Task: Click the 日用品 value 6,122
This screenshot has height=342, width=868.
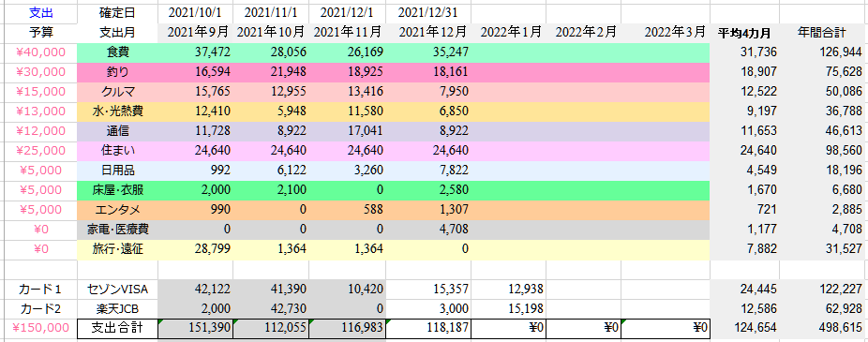Action: [x=271, y=171]
